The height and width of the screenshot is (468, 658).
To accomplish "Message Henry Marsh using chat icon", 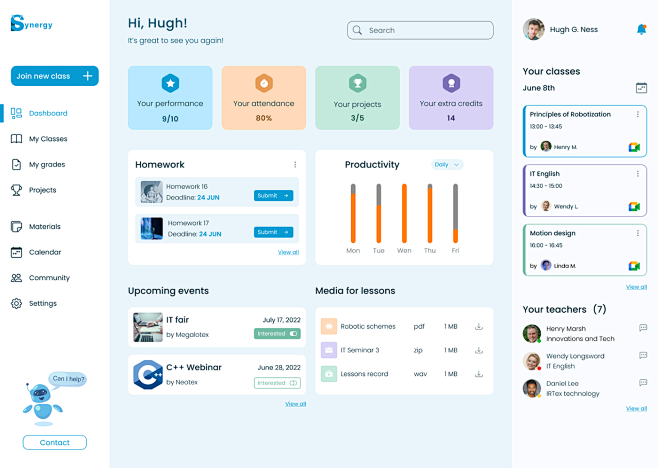I will [643, 328].
